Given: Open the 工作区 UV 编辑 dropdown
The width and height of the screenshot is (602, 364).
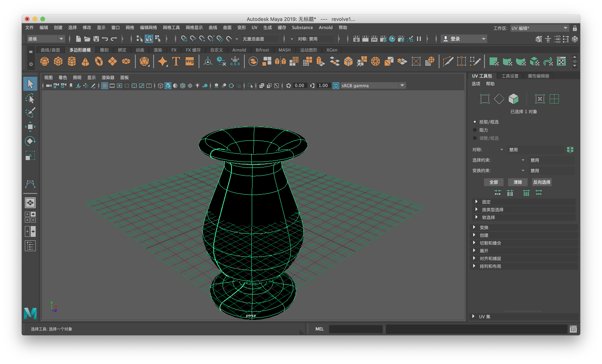Looking at the screenshot, I should (x=540, y=28).
